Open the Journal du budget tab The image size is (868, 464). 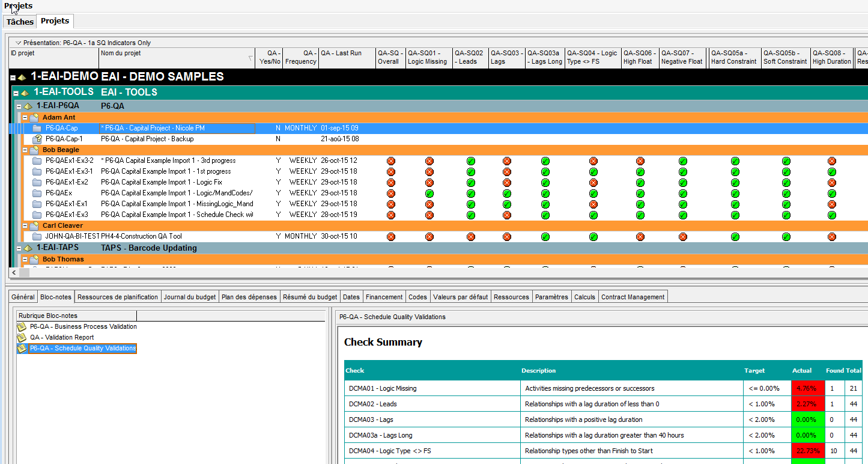[189, 297]
